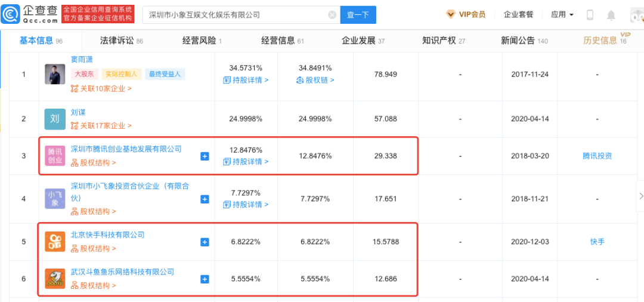
Task: Click the 腾讯创业 company logo
Action: point(55,156)
